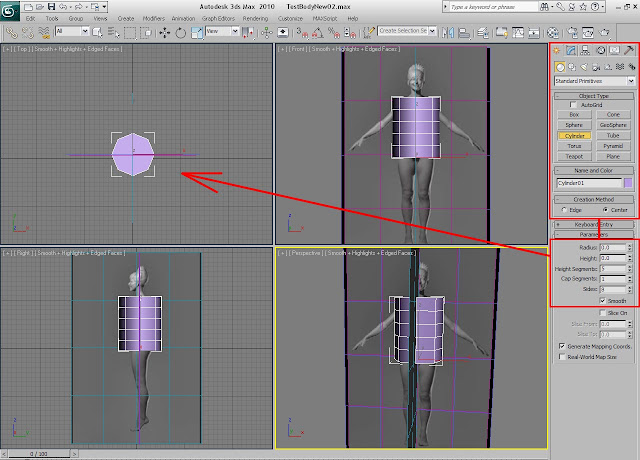This screenshot has width=640, height=460.
Task: Click the Cylinder01 name input field
Action: pyautogui.click(x=589, y=183)
